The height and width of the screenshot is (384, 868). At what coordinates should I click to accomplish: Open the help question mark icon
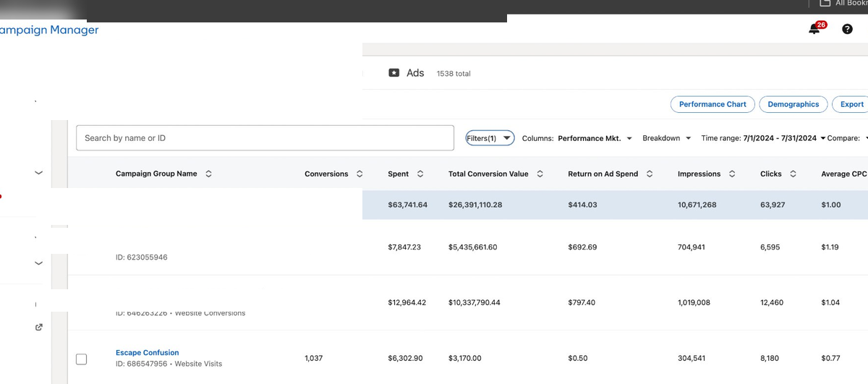848,29
